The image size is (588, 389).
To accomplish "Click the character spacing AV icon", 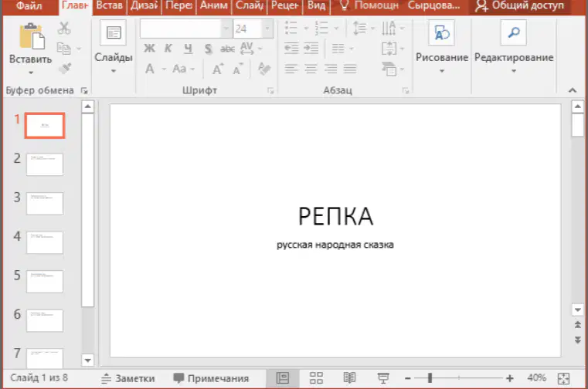I will (246, 48).
